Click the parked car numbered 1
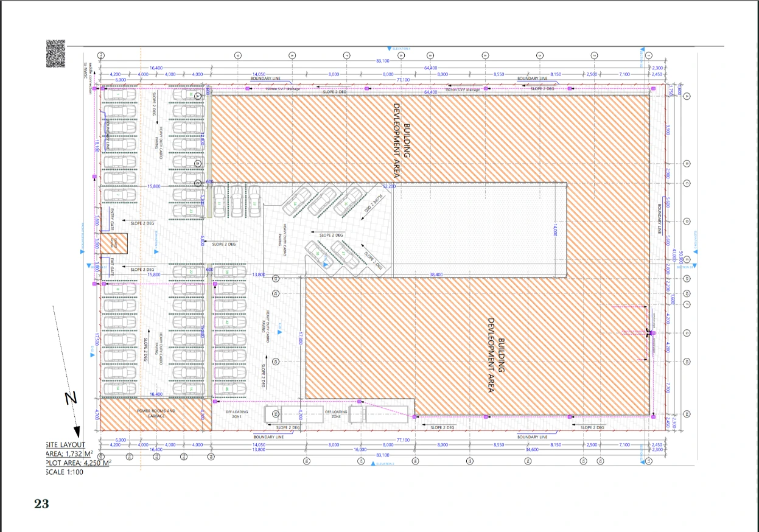The width and height of the screenshot is (759, 532). [119, 95]
